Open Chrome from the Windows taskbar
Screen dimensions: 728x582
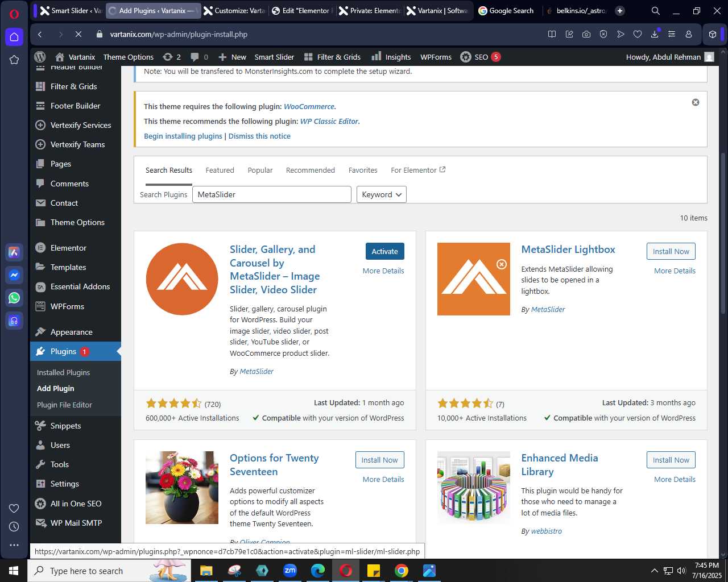pyautogui.click(x=402, y=571)
